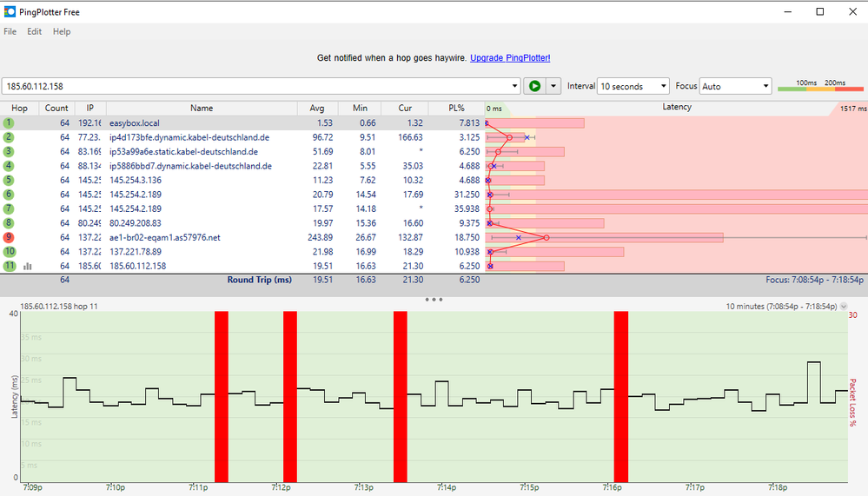
Task: Click the 145.254.3.136 name cell
Action: point(136,180)
